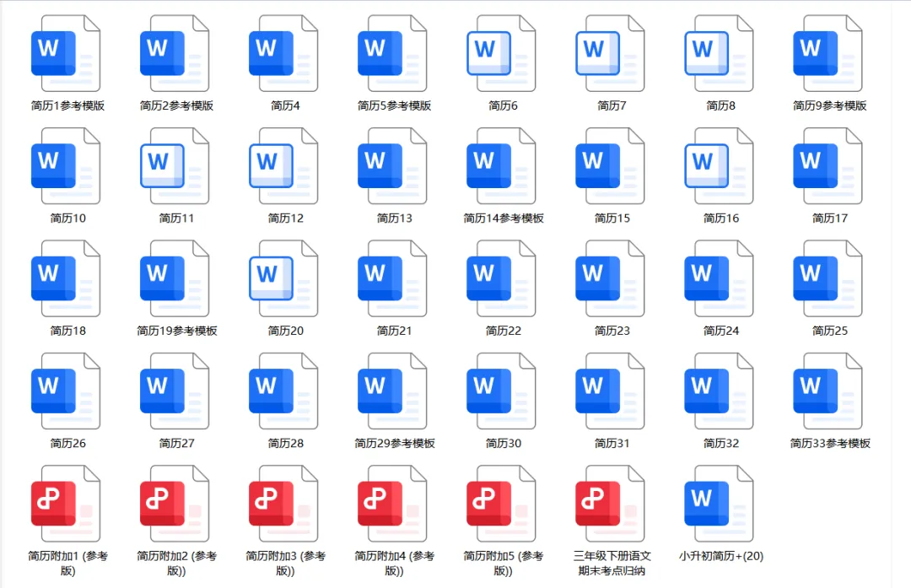Click the label 小升初简历+(20)
Image resolution: width=911 pixels, height=588 pixels.
coord(721,556)
